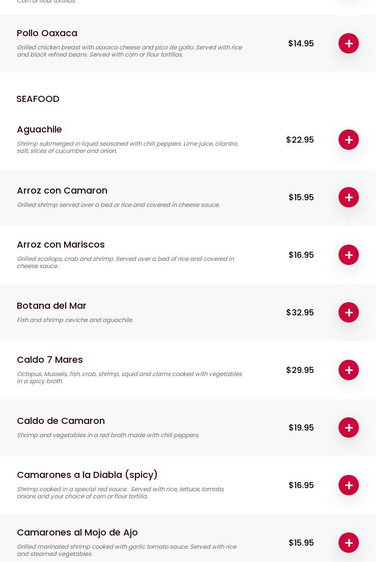Click plus for Camarones al Mojo de Ajo
This screenshot has width=392, height=562.
tap(349, 543)
